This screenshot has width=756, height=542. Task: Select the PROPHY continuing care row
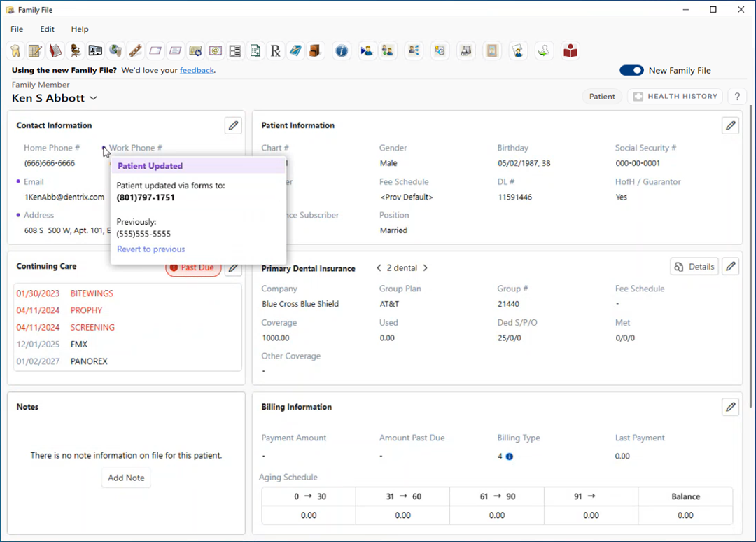click(86, 310)
